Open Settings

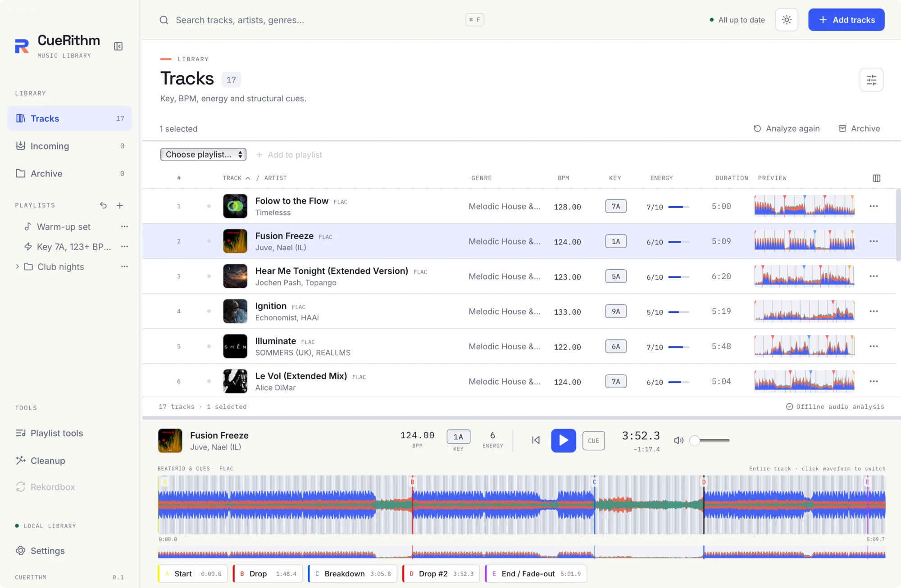point(70,551)
